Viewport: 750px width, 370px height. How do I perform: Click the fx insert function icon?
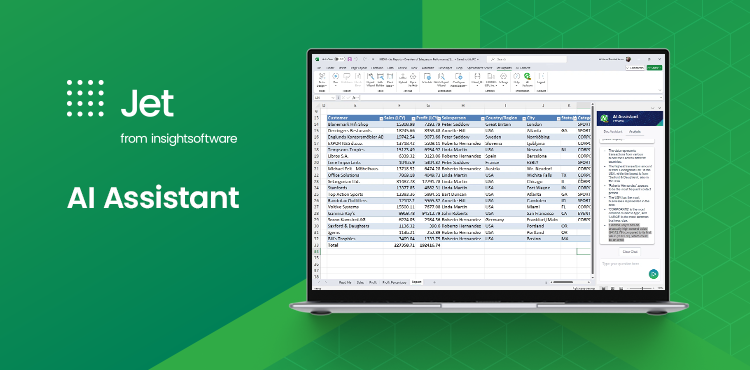(x=353, y=98)
